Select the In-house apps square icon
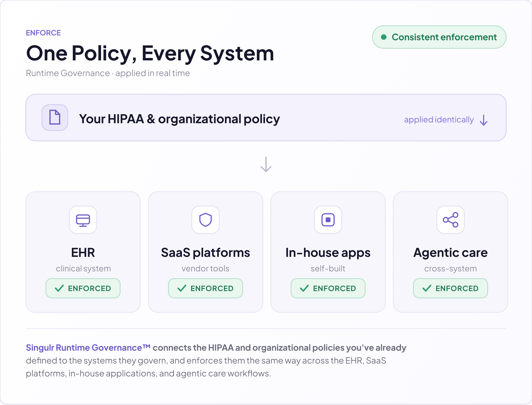The height and width of the screenshot is (405, 532). 328,220
